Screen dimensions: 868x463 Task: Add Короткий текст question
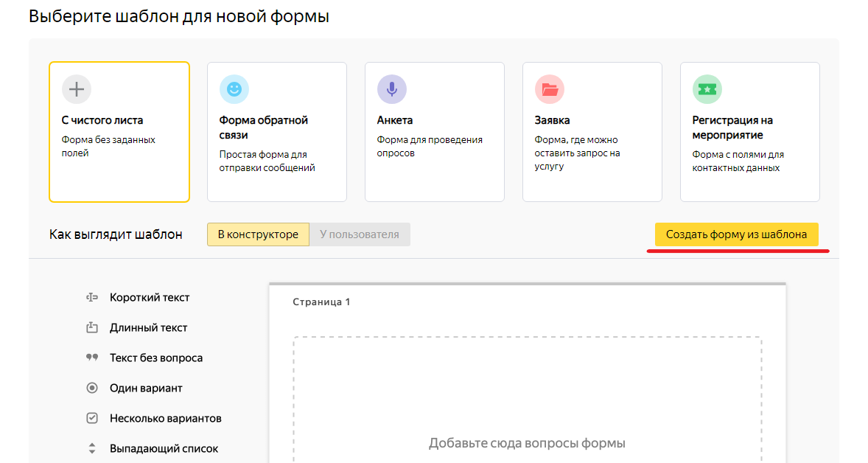click(x=150, y=297)
